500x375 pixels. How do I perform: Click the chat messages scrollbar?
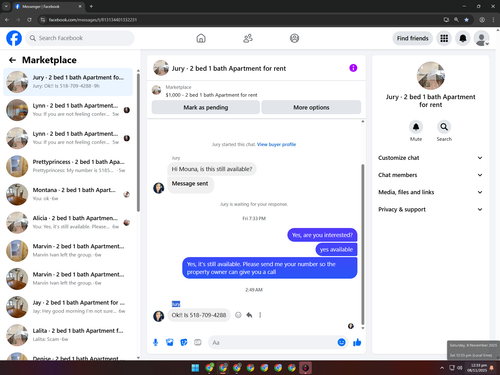click(x=363, y=243)
